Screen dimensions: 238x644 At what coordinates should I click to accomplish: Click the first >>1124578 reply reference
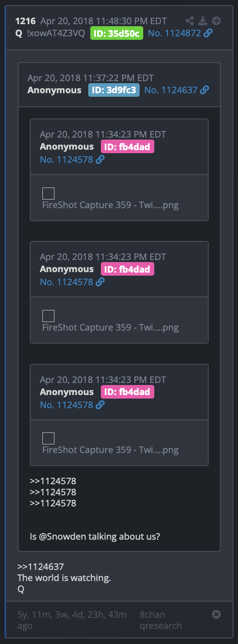click(53, 481)
